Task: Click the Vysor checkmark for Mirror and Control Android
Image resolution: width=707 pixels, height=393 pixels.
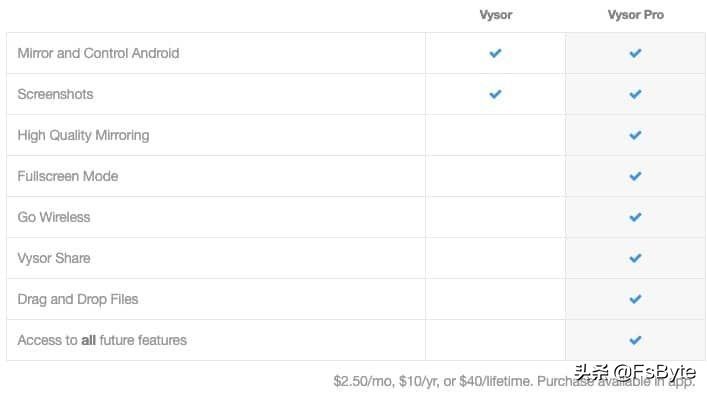Action: pos(495,53)
